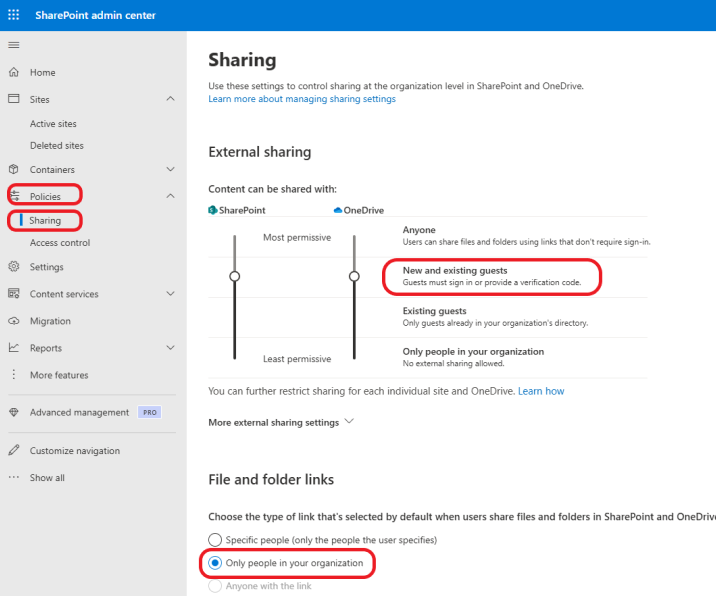Image resolution: width=716 pixels, height=596 pixels.
Task: Click Only people in your organization level
Action: [473, 352]
